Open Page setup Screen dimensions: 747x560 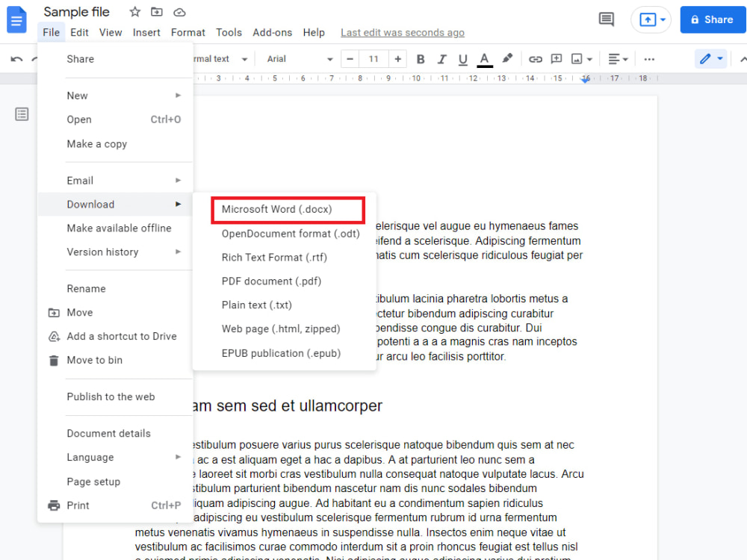pos(115,482)
